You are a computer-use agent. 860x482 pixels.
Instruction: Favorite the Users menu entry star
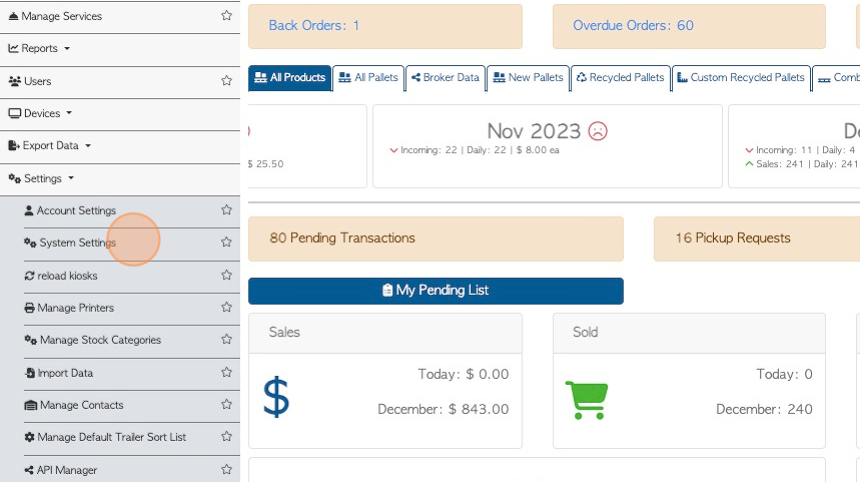click(x=226, y=81)
